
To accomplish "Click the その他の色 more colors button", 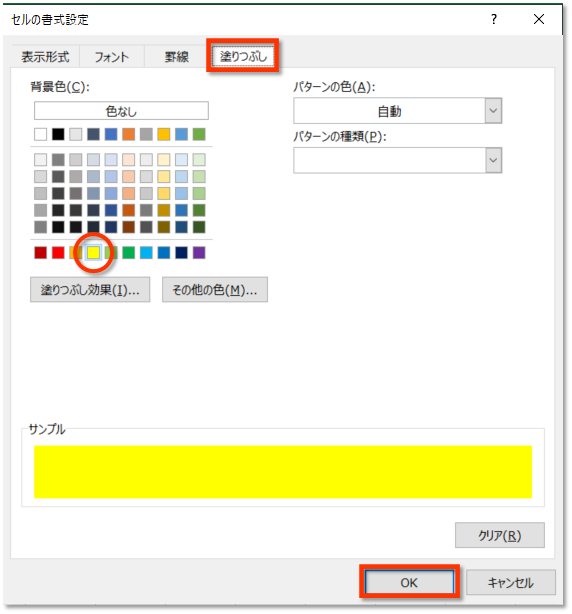I will [215, 290].
